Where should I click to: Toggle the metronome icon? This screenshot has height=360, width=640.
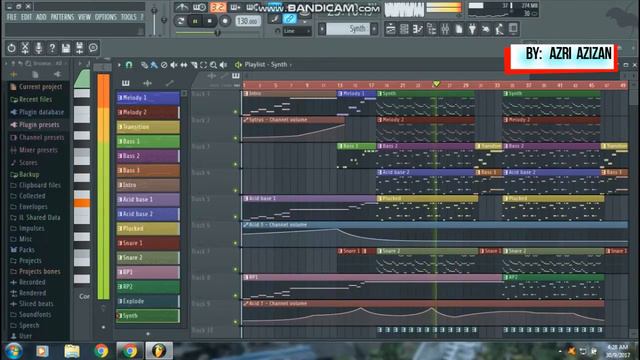coord(182,7)
